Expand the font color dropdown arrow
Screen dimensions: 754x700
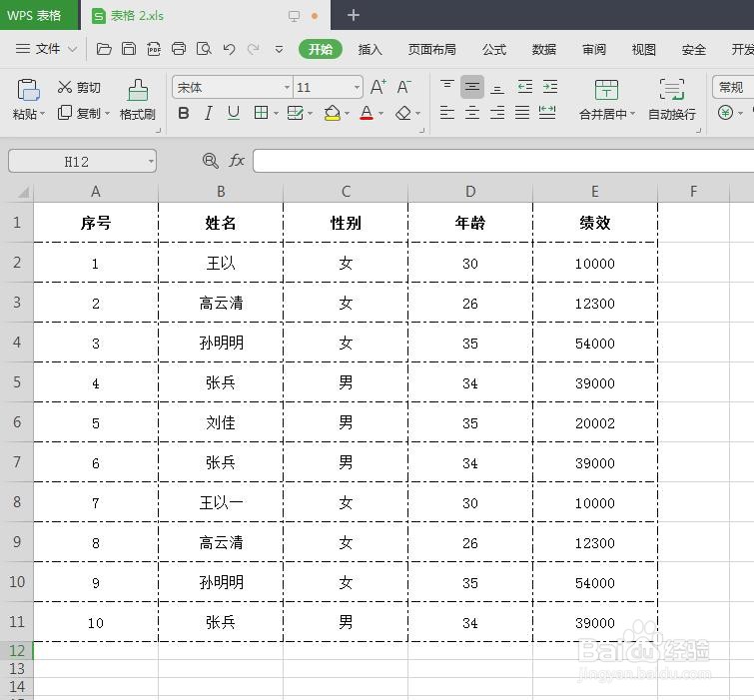(380, 114)
